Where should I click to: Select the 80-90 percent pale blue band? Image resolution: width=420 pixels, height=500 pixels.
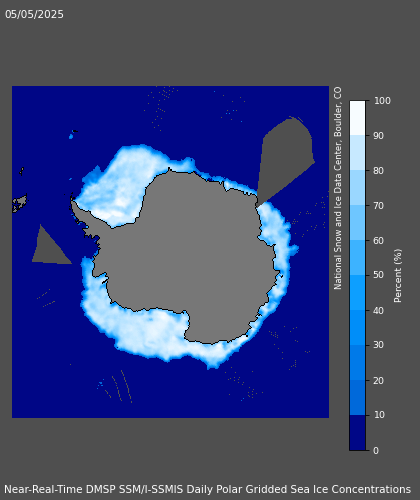[x=357, y=153]
